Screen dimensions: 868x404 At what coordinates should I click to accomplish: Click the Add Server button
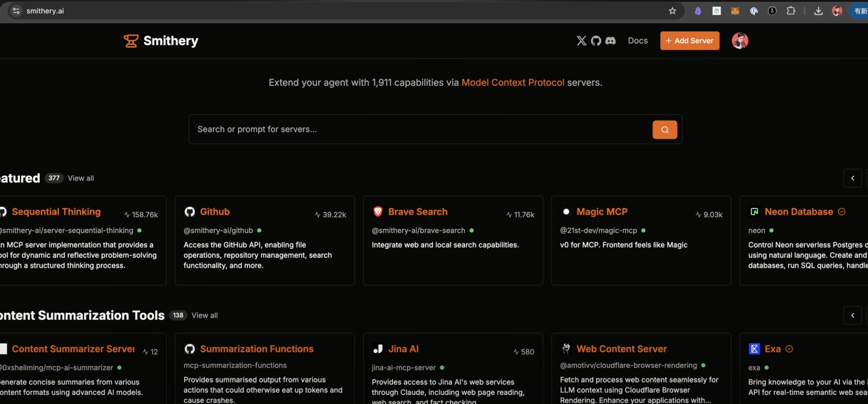689,41
